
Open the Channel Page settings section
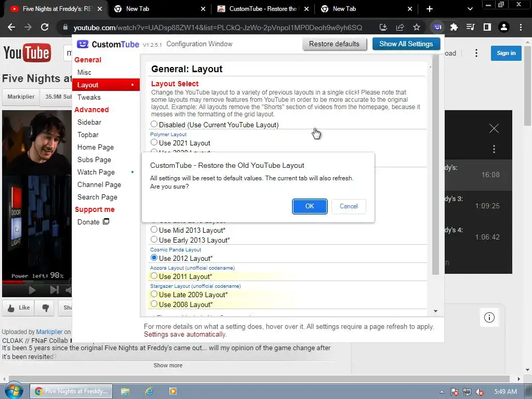pyautogui.click(x=99, y=184)
